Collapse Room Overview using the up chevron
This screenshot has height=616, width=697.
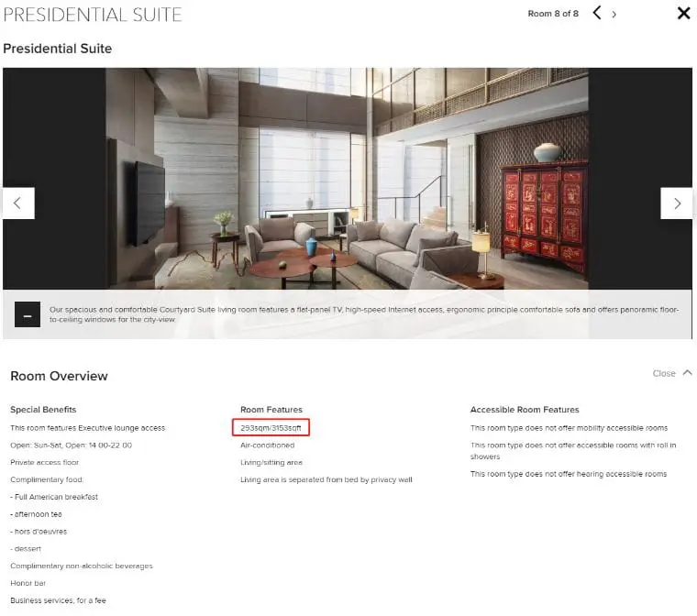point(687,372)
